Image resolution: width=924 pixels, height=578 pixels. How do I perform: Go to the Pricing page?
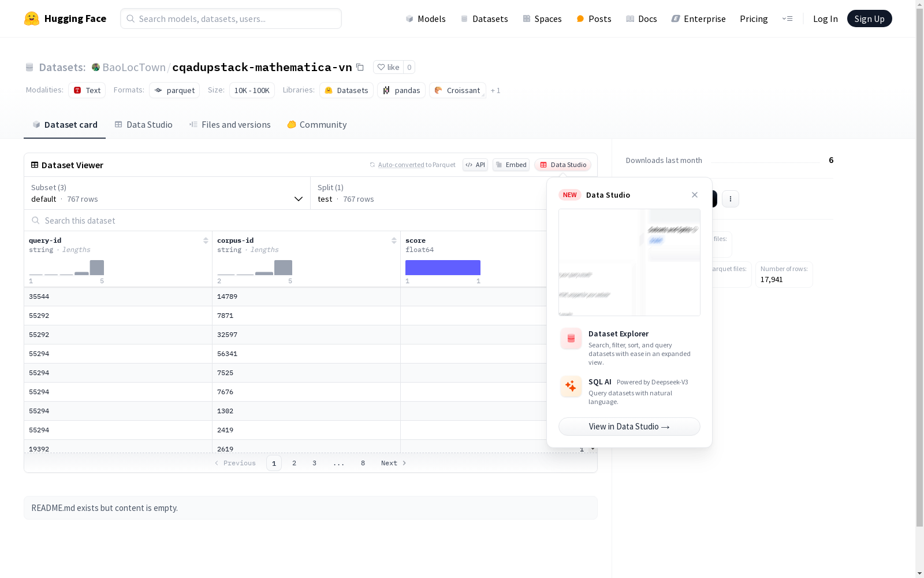coord(754,18)
